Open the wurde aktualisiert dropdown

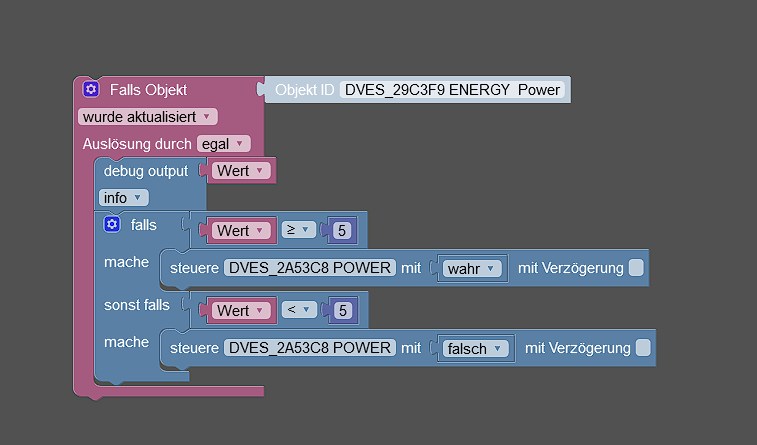148,117
